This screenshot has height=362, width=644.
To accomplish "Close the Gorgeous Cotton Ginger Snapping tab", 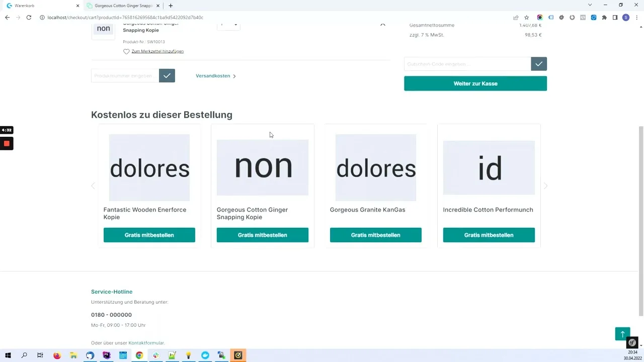I will 159,6.
